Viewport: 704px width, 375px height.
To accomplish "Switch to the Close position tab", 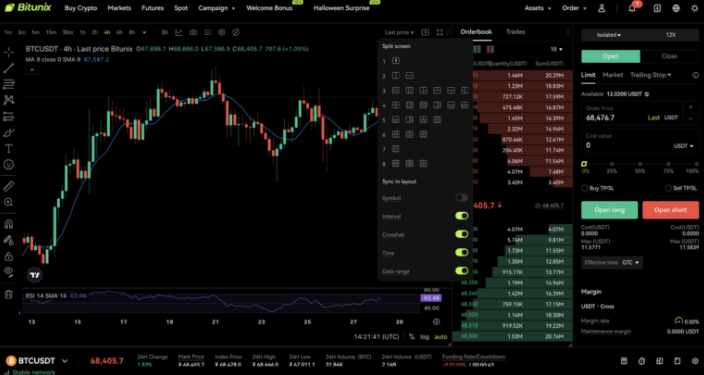I will click(x=669, y=56).
